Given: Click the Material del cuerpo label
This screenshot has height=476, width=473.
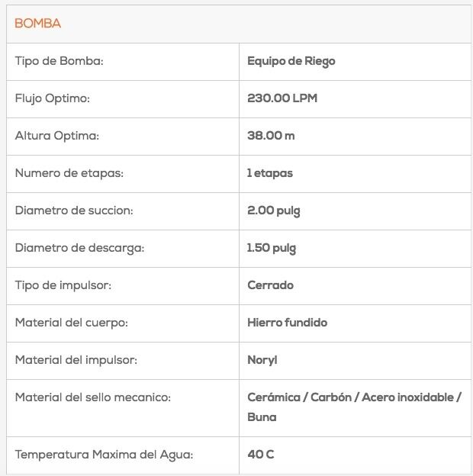Looking at the screenshot, I should [x=71, y=323].
